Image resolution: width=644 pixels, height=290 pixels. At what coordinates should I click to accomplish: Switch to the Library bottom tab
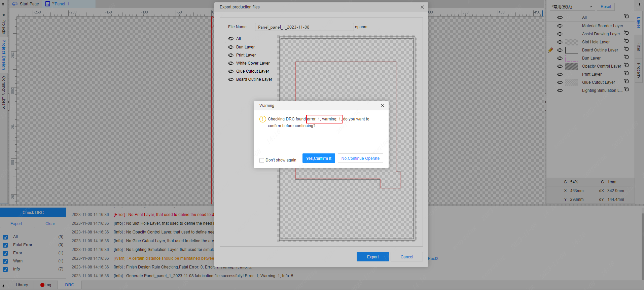pos(22,285)
